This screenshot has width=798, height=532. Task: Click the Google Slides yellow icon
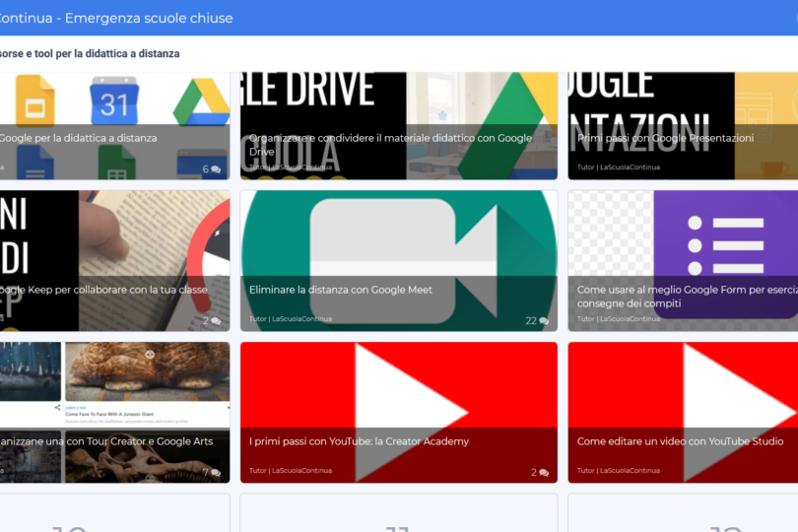pos(35,100)
